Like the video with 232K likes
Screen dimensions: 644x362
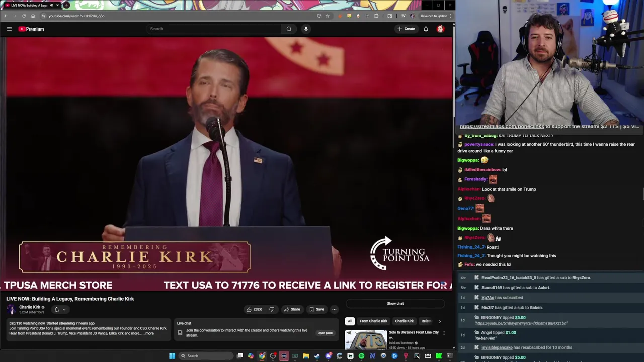tap(254, 309)
